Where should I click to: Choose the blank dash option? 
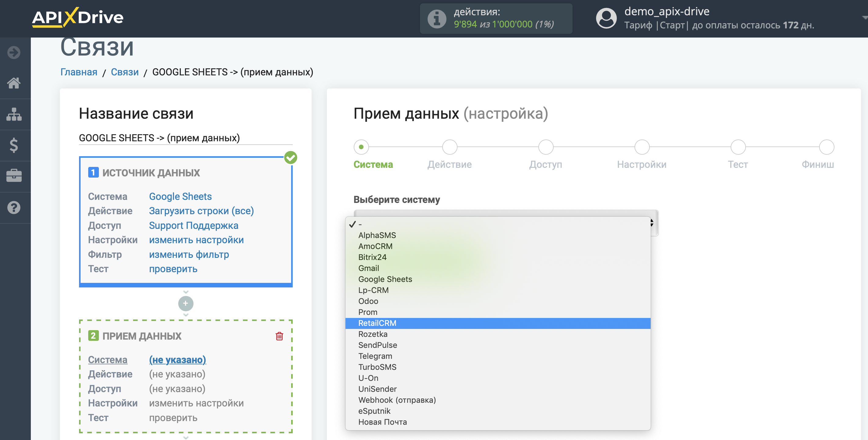(498, 224)
